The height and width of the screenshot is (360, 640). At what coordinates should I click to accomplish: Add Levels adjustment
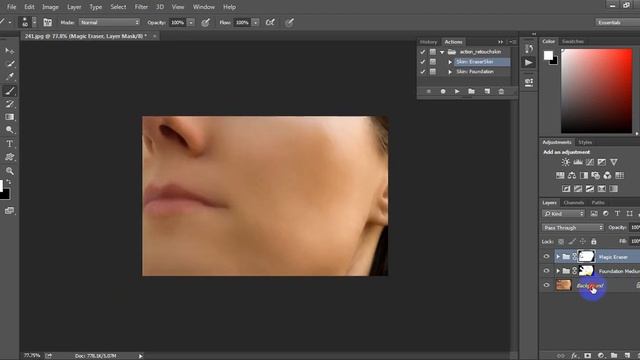pos(578,162)
